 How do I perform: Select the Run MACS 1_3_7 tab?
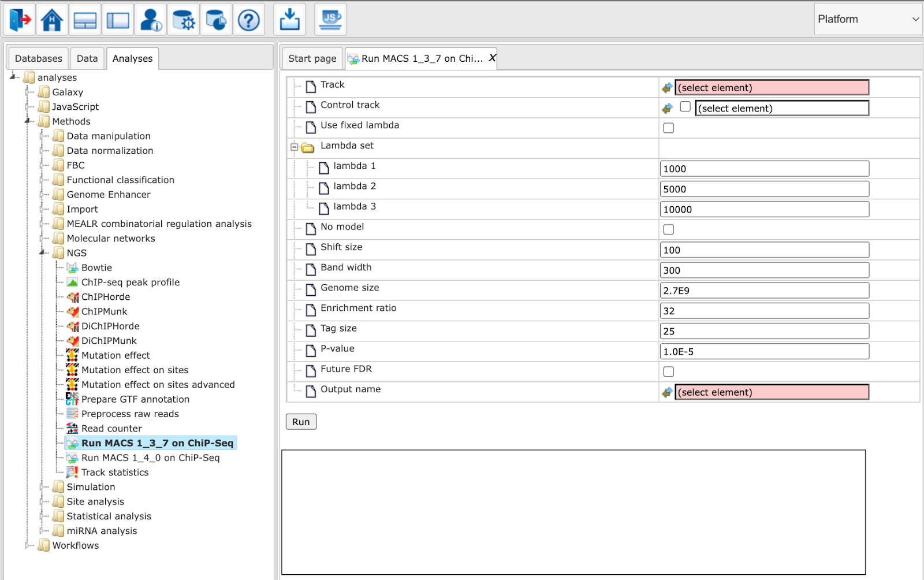pos(422,58)
